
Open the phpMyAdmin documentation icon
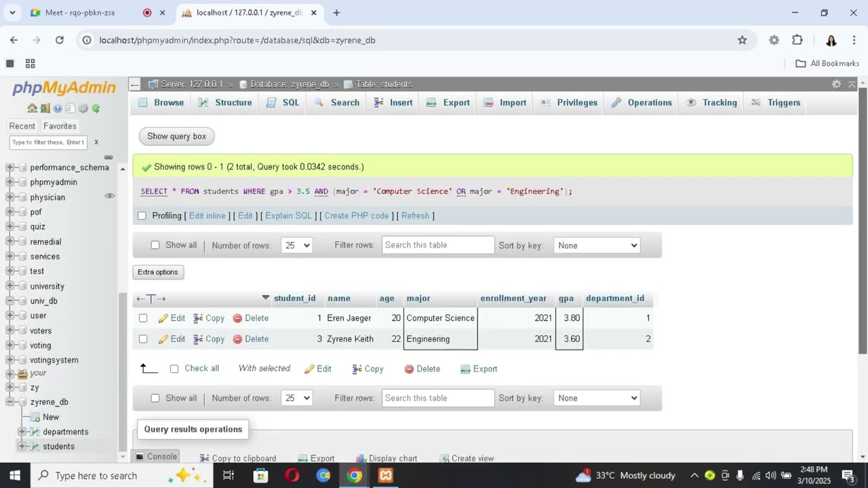58,108
